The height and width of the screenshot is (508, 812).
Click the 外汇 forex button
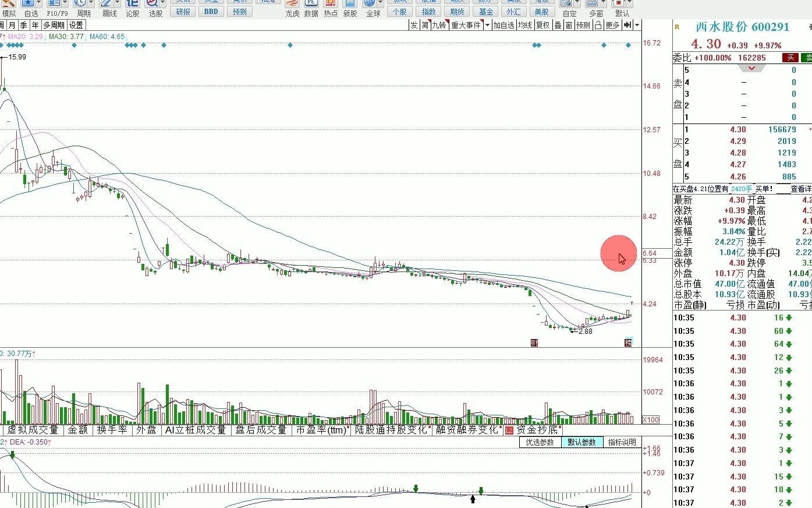tap(514, 12)
